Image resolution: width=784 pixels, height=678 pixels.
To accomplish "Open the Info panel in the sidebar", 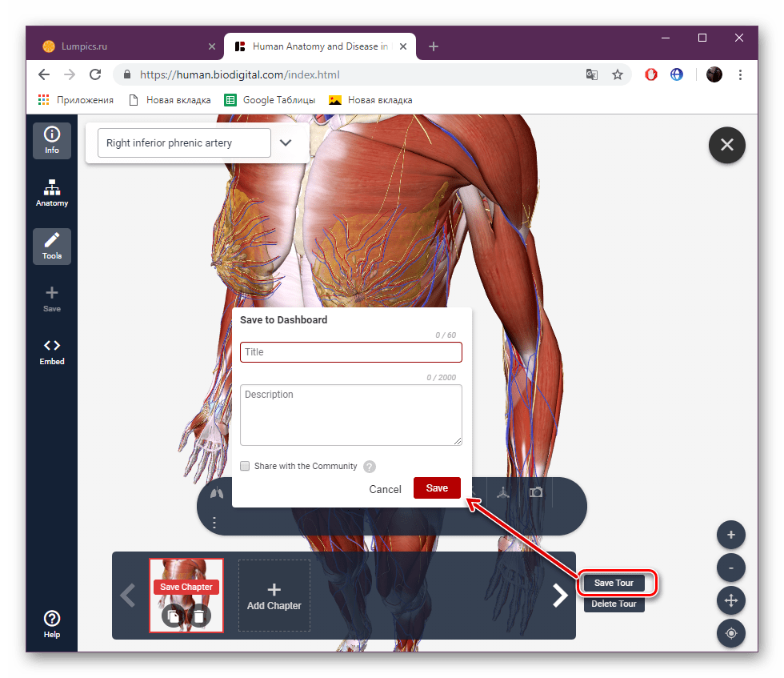I will coord(51,140).
